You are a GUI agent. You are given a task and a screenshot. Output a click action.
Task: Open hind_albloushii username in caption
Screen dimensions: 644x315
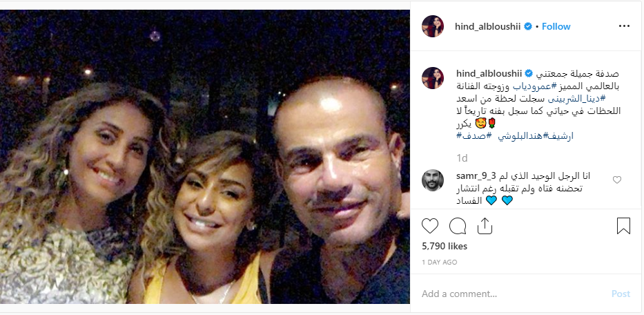tap(489, 74)
